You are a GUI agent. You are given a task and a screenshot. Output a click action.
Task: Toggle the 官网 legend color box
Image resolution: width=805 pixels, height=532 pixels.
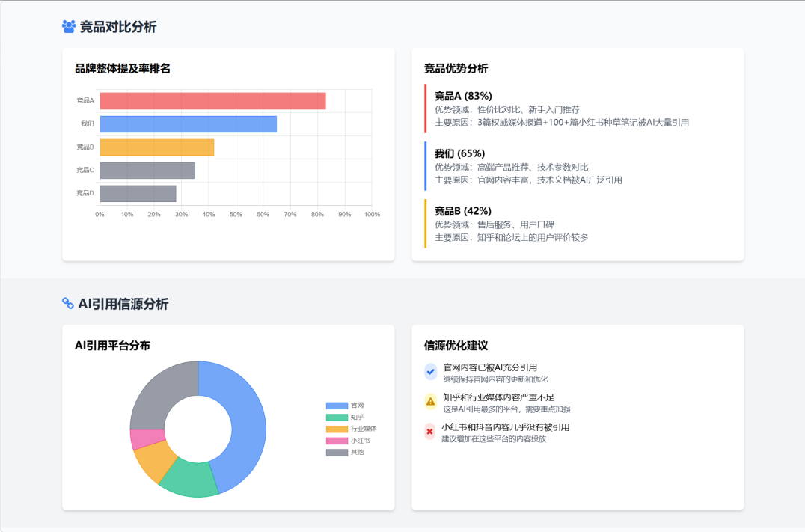coord(337,406)
